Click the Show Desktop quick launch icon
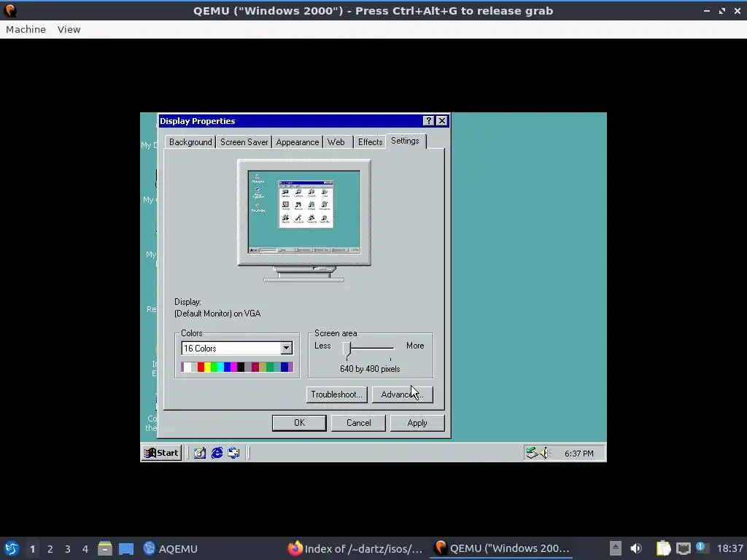This screenshot has width=747, height=560. coord(200,453)
